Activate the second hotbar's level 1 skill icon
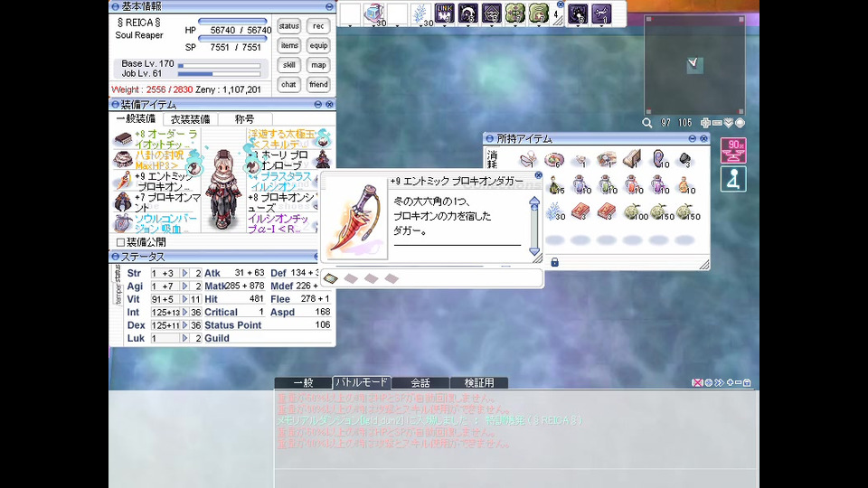Image resolution: width=868 pixels, height=488 pixels. point(602,14)
